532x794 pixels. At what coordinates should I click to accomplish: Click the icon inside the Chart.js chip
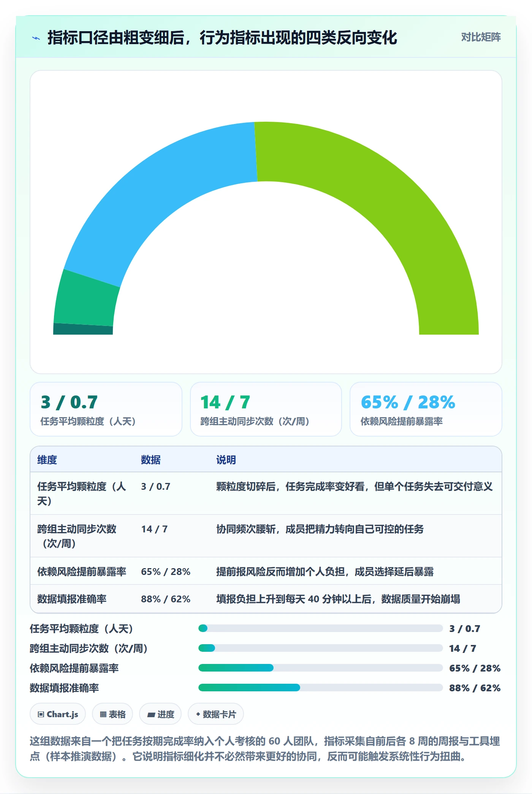pyautogui.click(x=41, y=715)
